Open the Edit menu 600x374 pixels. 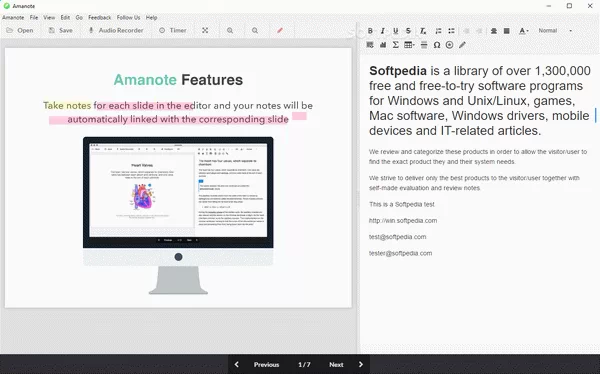coord(65,17)
